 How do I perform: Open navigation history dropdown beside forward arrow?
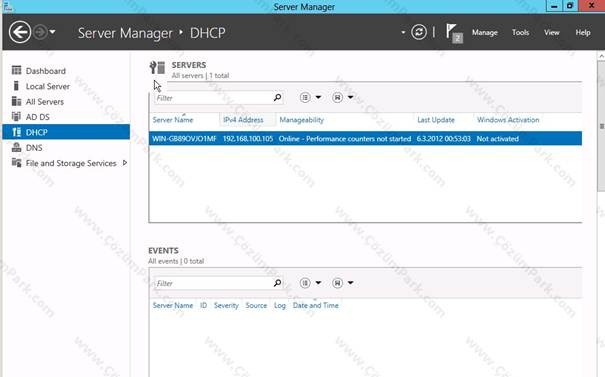coord(52,32)
